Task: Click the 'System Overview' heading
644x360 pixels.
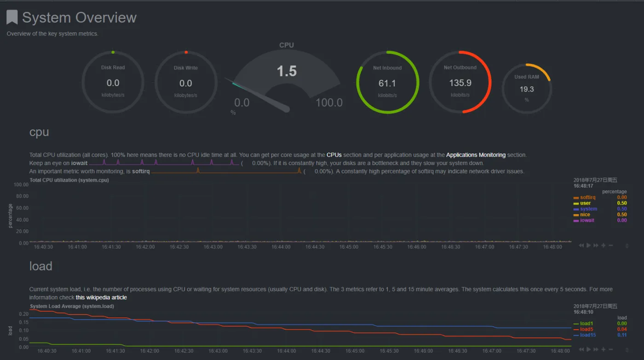Action: pos(79,17)
